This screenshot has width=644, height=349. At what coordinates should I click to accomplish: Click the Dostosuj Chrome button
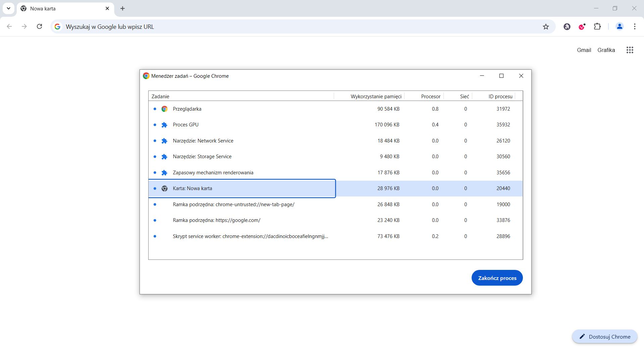point(604,337)
